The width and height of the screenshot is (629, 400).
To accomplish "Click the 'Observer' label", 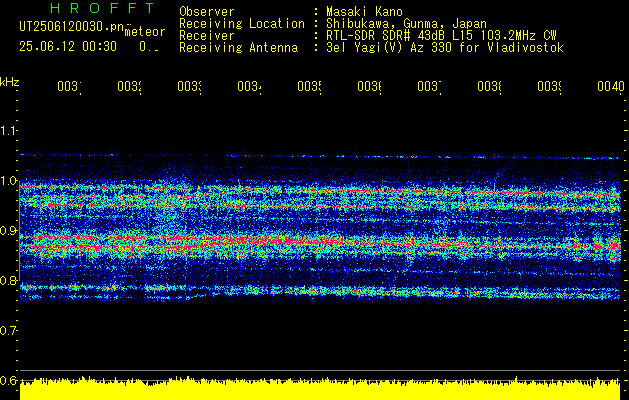I will click(x=207, y=11).
